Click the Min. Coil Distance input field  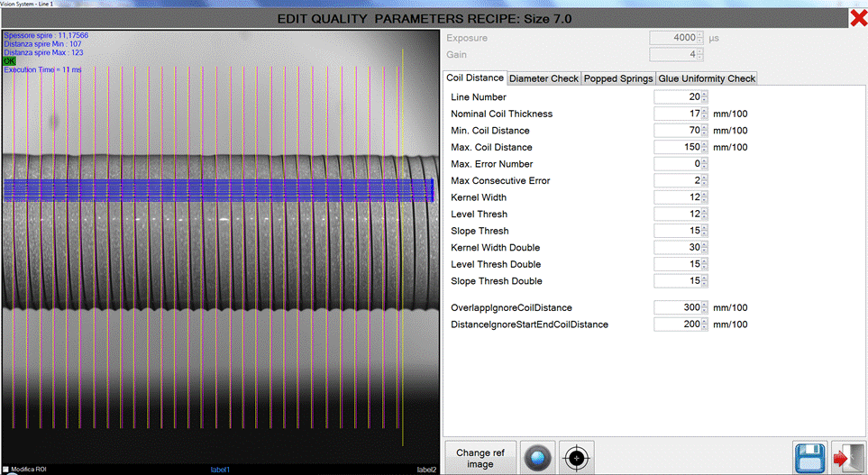[x=676, y=131]
